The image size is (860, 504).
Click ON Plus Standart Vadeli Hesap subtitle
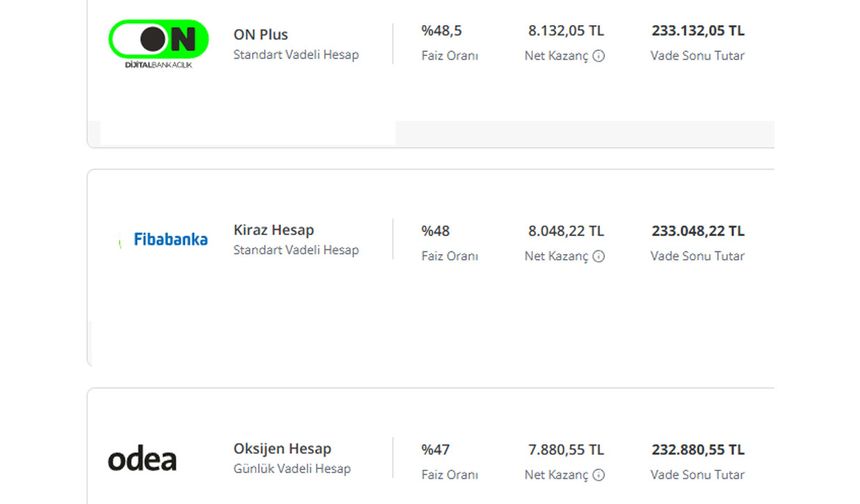(296, 55)
